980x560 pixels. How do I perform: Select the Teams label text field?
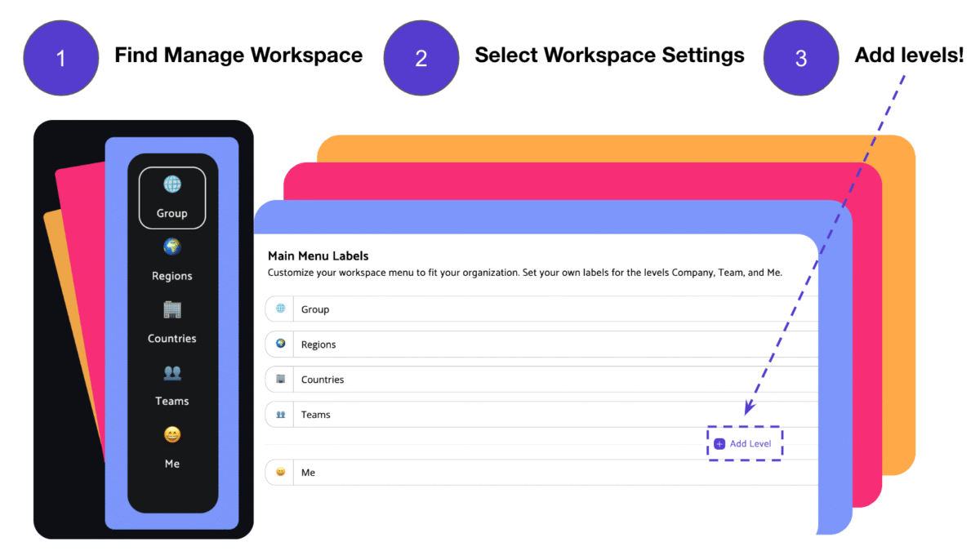tap(555, 415)
